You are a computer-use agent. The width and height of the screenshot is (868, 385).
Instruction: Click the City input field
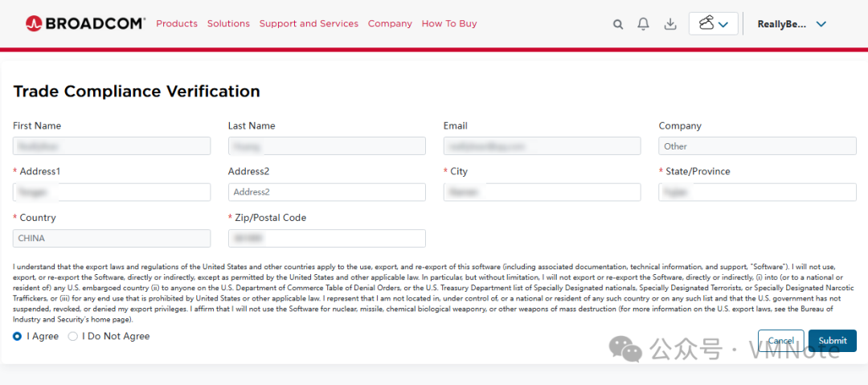542,192
